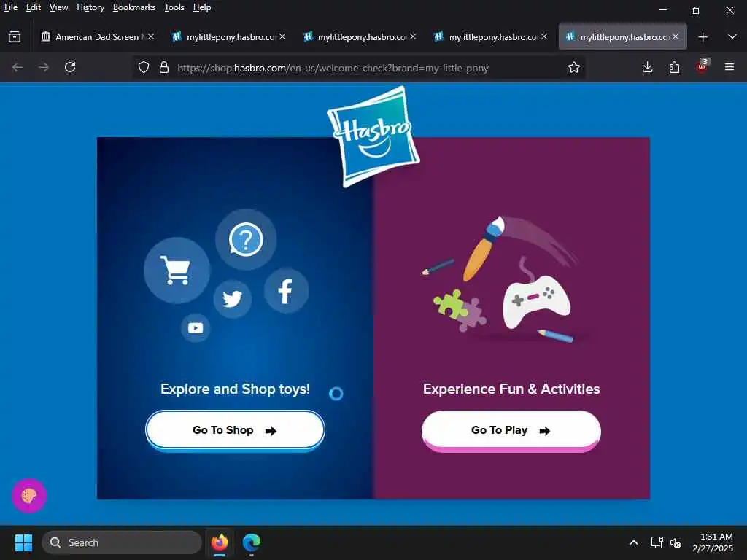Click the URL address bar
The height and width of the screenshot is (560, 747).
pos(358,68)
